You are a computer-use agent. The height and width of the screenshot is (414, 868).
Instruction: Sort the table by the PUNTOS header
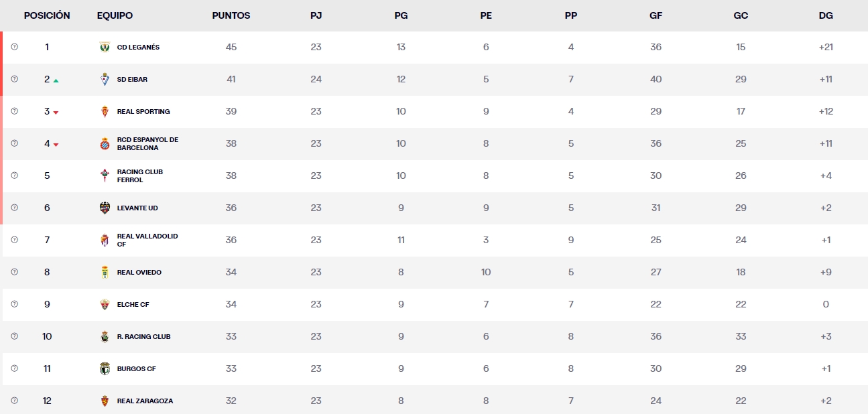231,15
